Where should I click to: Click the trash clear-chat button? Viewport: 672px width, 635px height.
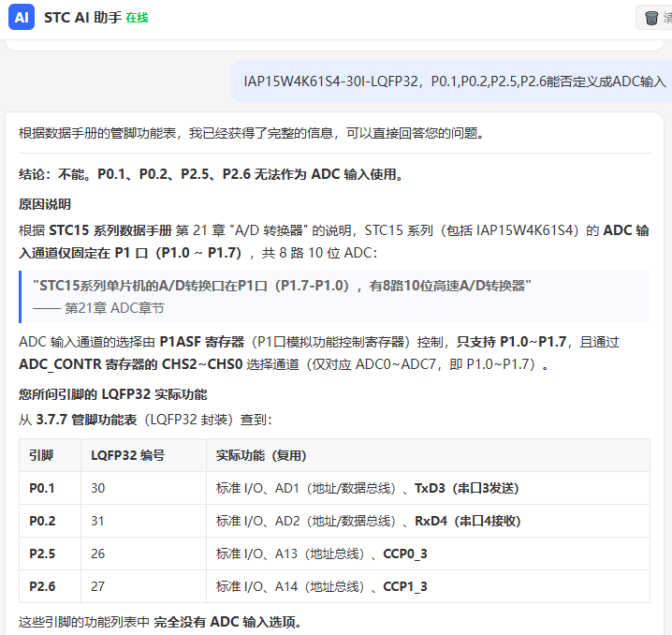[x=653, y=18]
